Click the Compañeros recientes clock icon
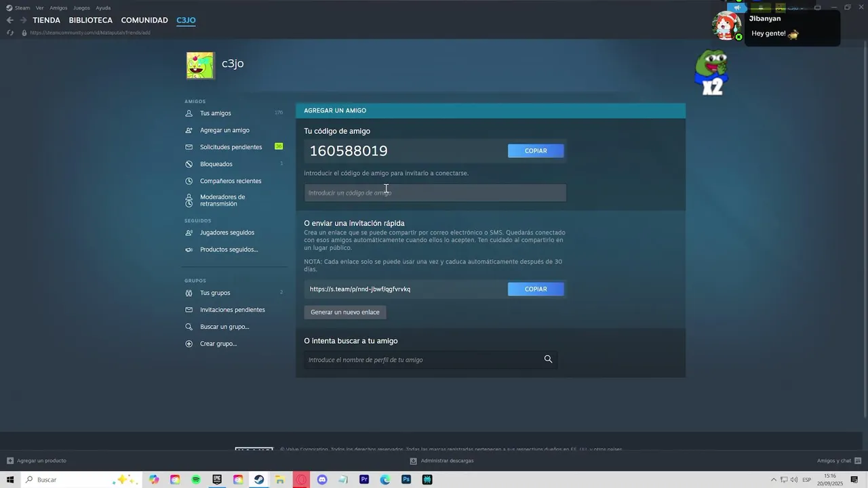 (189, 181)
